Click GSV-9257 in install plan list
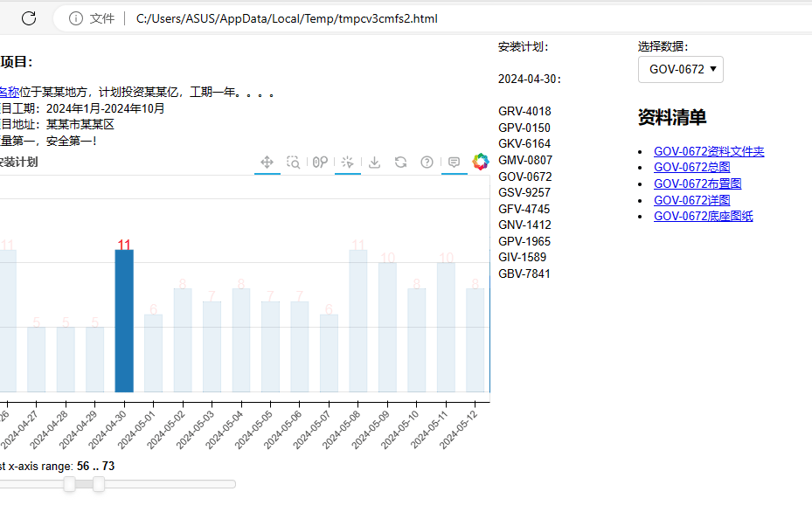The height and width of the screenshot is (526, 812). [x=524, y=192]
